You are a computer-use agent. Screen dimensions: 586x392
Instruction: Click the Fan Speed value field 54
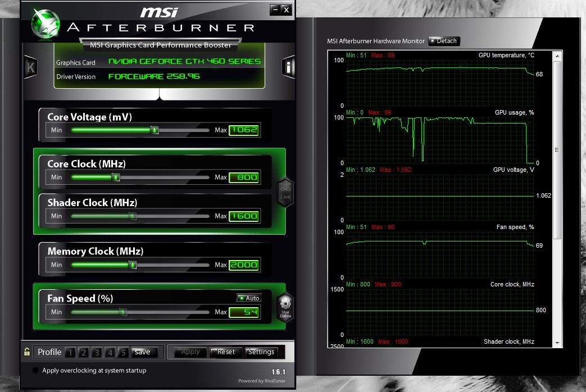tap(244, 312)
